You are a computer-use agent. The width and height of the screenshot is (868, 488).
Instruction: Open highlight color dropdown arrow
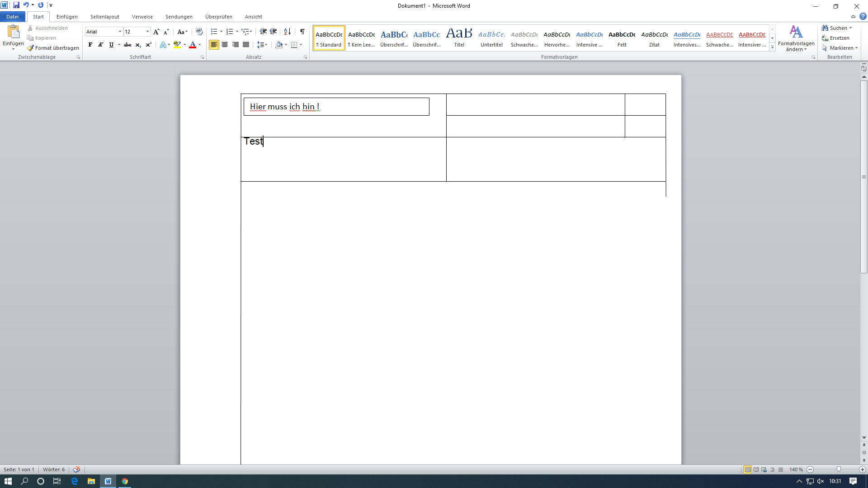coord(184,45)
